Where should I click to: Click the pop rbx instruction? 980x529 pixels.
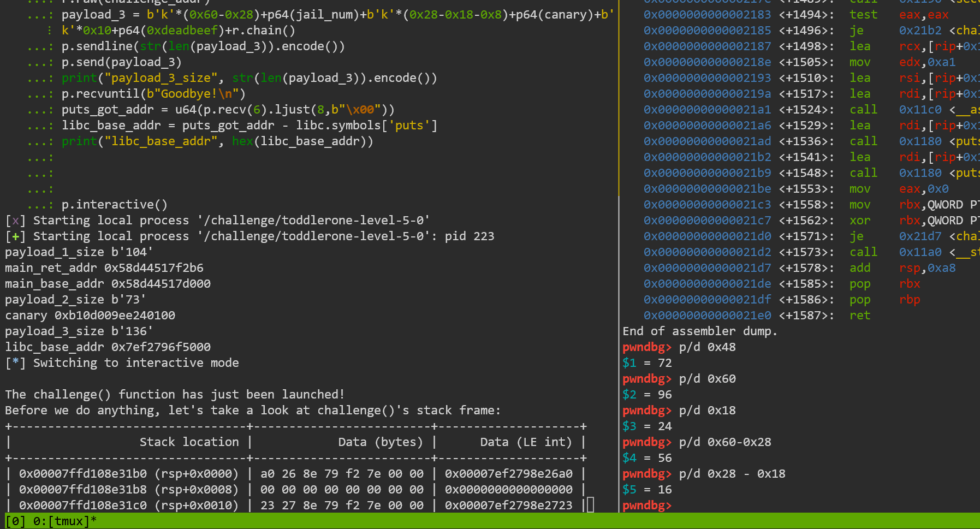coord(782,284)
